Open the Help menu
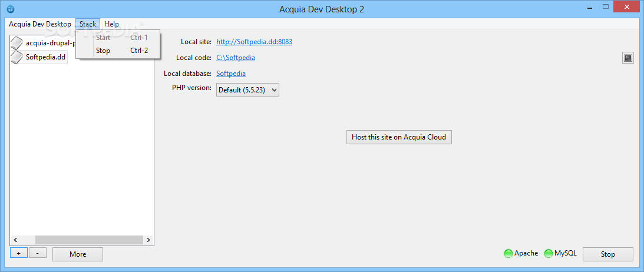Viewport: 644px width, 272px height. coord(111,24)
